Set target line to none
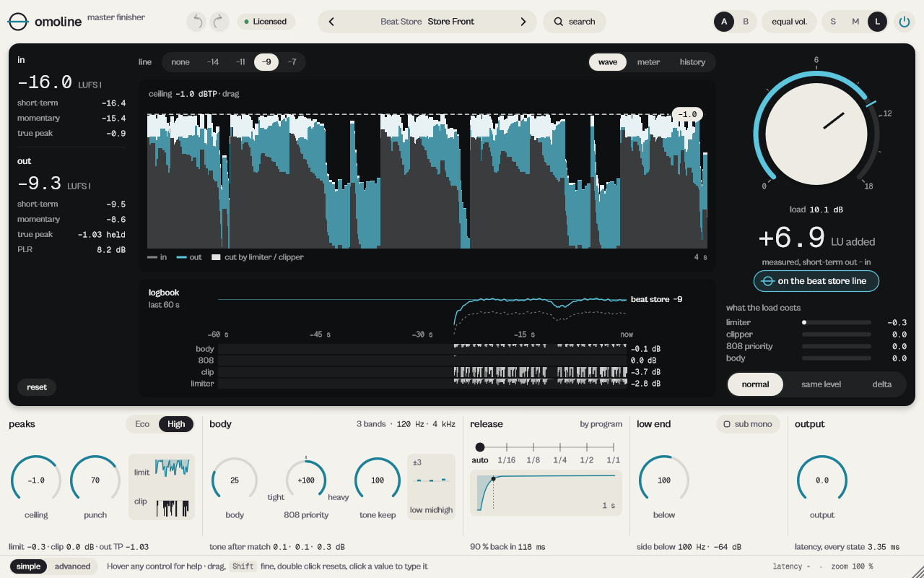 pos(180,62)
